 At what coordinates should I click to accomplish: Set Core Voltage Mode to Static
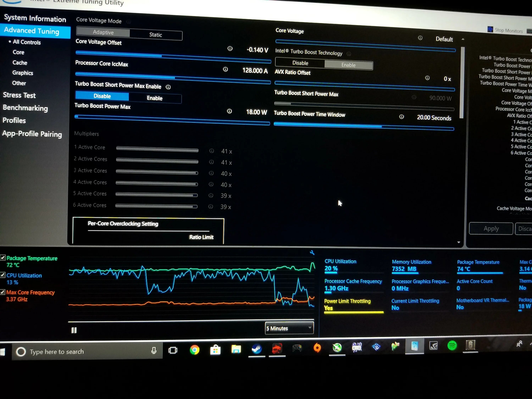(156, 35)
